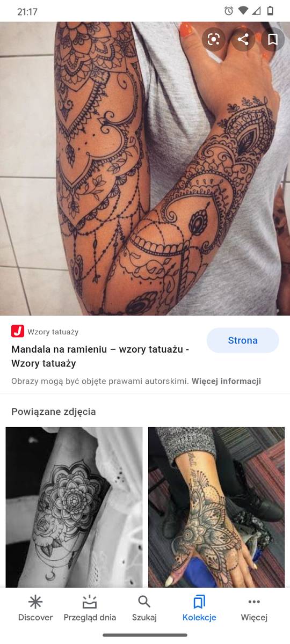Open the Więcej informacji link
Screen dimensions: 290x644
pyautogui.click(x=226, y=381)
